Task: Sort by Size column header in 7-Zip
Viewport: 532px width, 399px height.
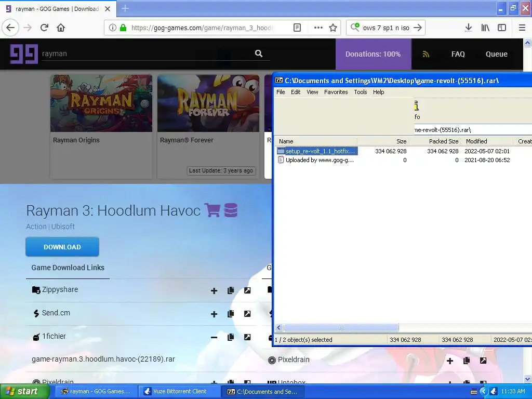Action: coord(383,141)
